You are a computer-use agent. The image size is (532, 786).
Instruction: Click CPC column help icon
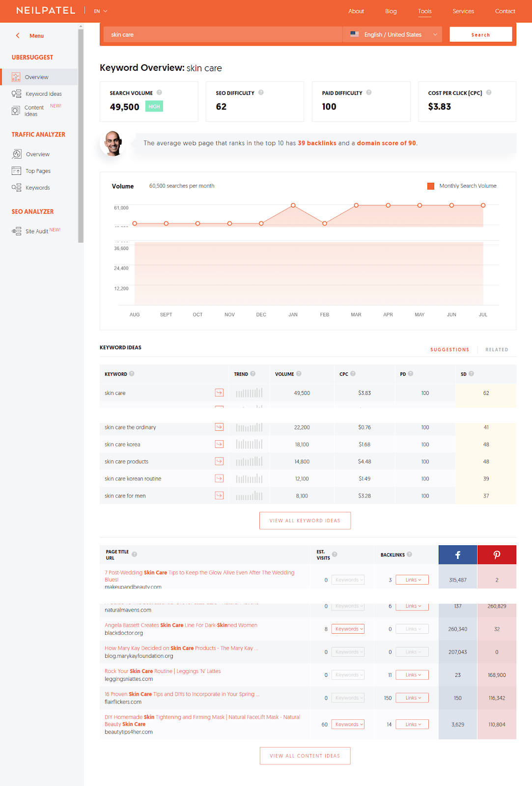tap(353, 374)
